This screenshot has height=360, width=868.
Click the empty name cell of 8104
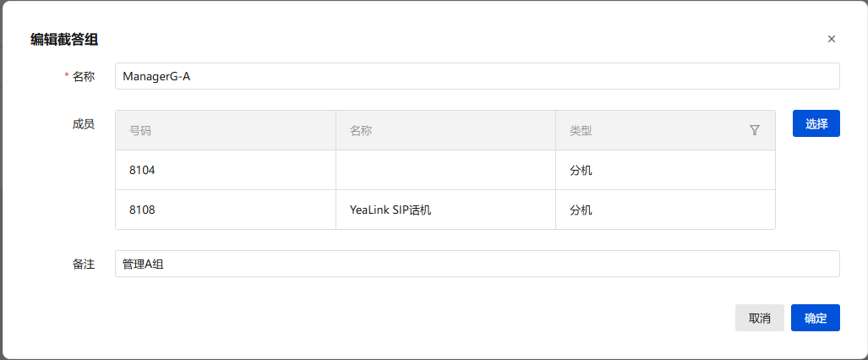pyautogui.click(x=445, y=170)
